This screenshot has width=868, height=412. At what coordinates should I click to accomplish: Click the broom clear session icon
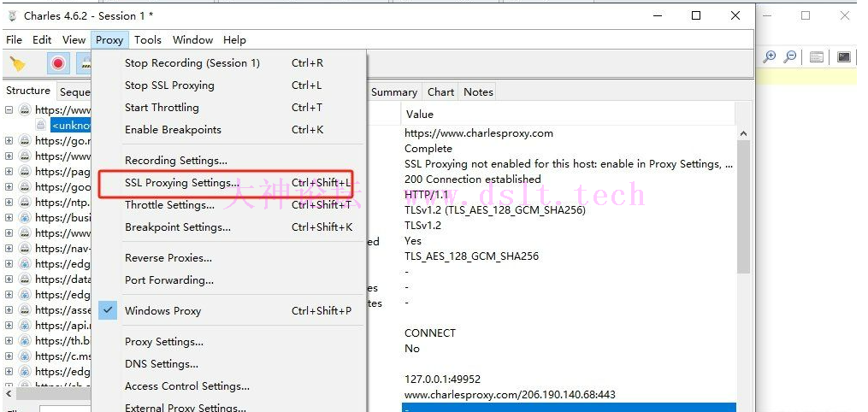[17, 62]
